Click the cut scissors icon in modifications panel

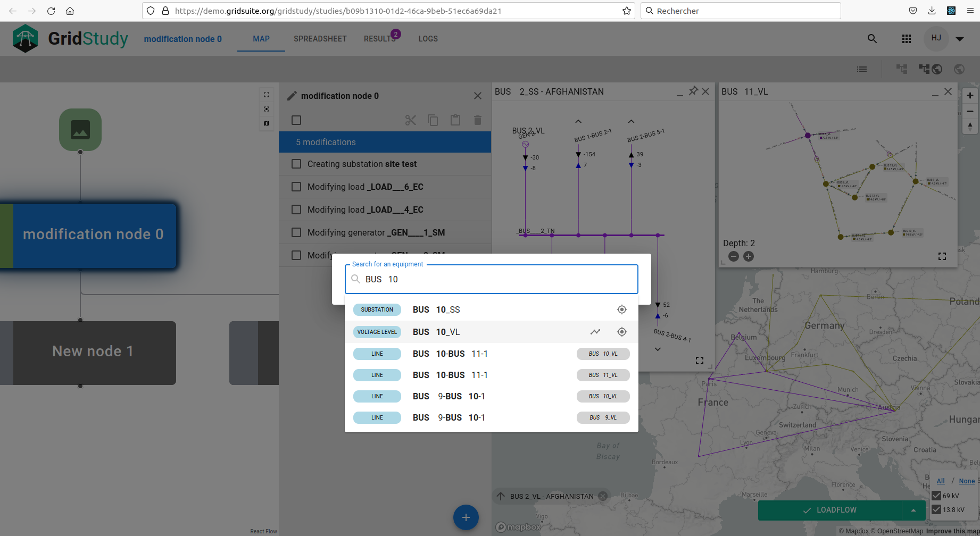click(x=410, y=120)
